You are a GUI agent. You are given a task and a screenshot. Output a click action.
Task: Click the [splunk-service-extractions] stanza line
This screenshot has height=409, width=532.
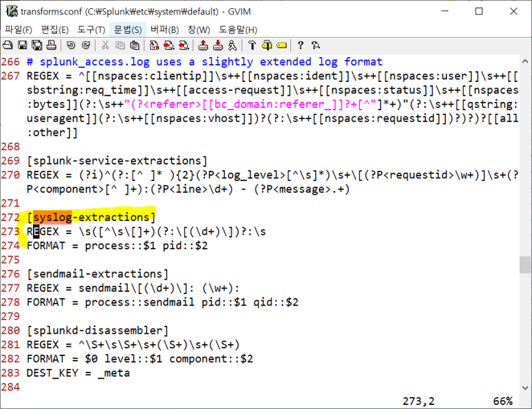(x=117, y=160)
